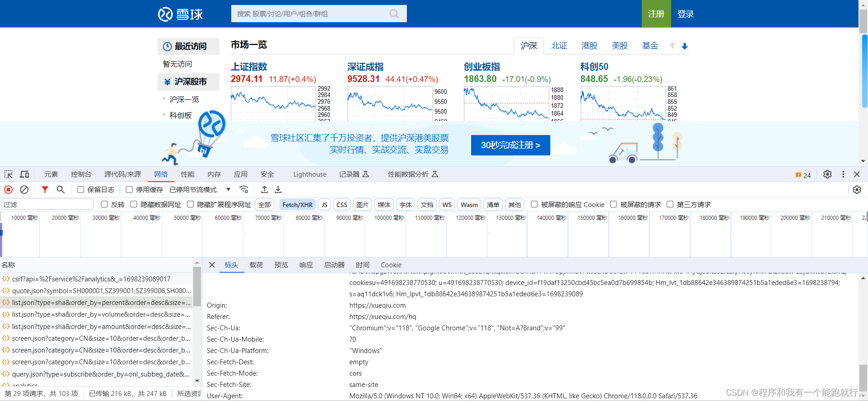Open the 沪深一览 sidebar link
This screenshot has width=868, height=401.
click(184, 99)
